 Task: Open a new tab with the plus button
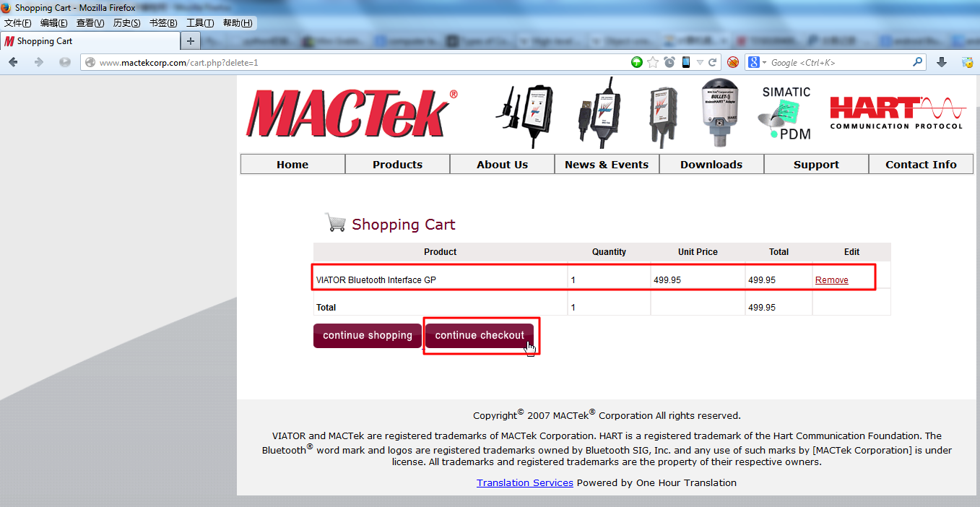coord(191,41)
